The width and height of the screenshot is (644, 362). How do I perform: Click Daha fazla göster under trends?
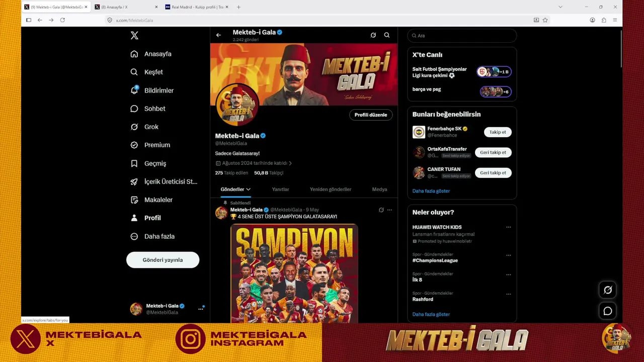click(x=431, y=315)
